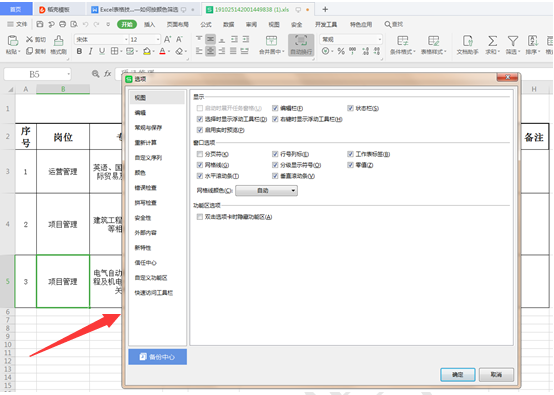Viewport: 554px width, 395px height.
Task: Click the Redo arrow icon
Action: click(96, 24)
